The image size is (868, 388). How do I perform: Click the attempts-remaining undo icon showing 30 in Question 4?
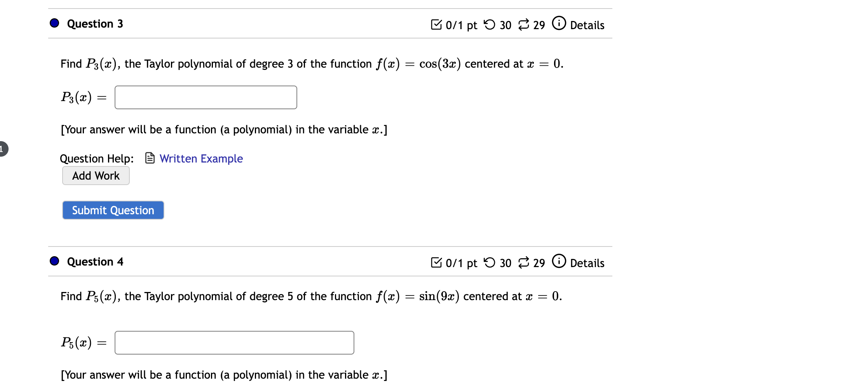(x=490, y=262)
